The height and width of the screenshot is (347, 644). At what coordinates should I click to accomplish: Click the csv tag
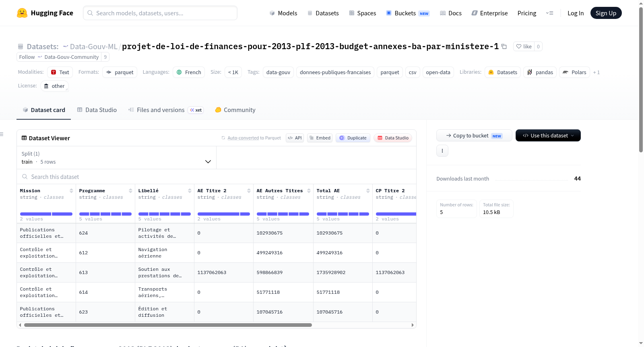coord(413,72)
